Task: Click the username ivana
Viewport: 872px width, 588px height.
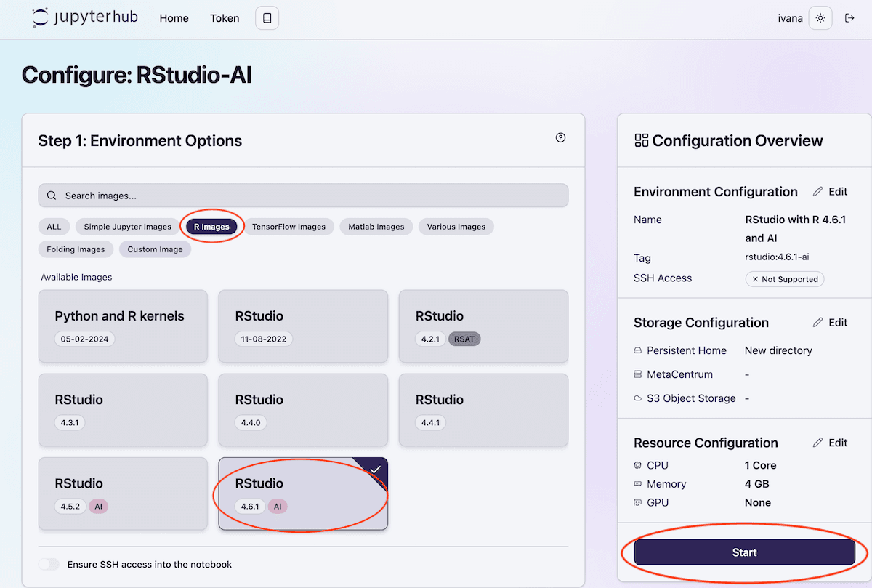Action: [x=790, y=18]
